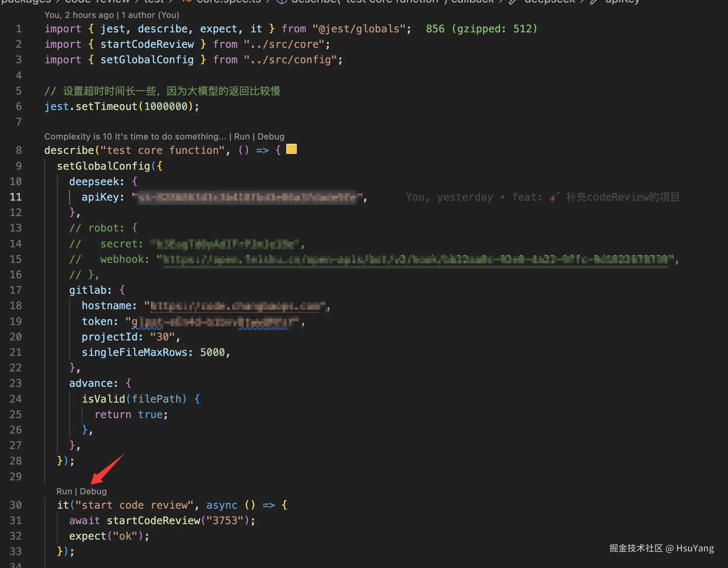728x568 pixels.
Task: Select the deepseek breadcrumb item
Action: tap(550, 1)
